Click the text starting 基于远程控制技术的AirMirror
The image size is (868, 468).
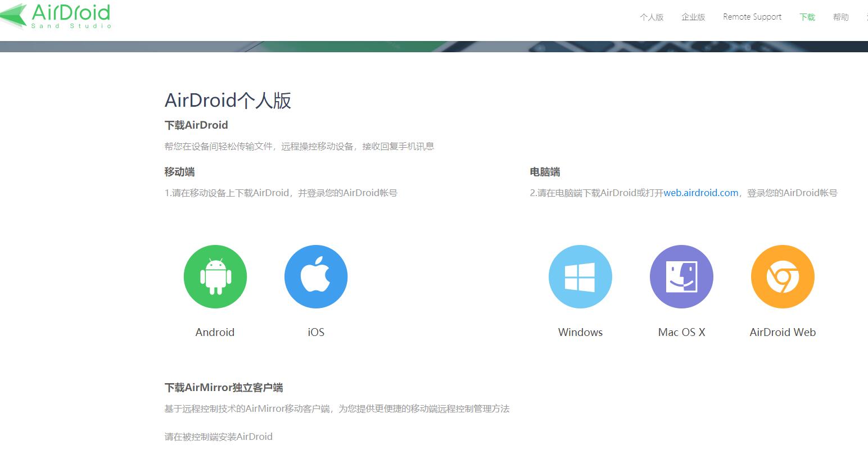tap(337, 408)
